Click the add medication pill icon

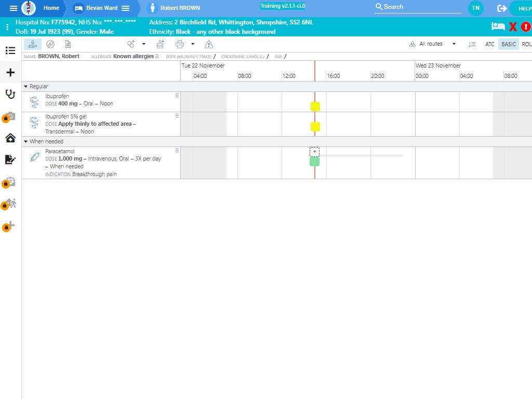tap(131, 44)
